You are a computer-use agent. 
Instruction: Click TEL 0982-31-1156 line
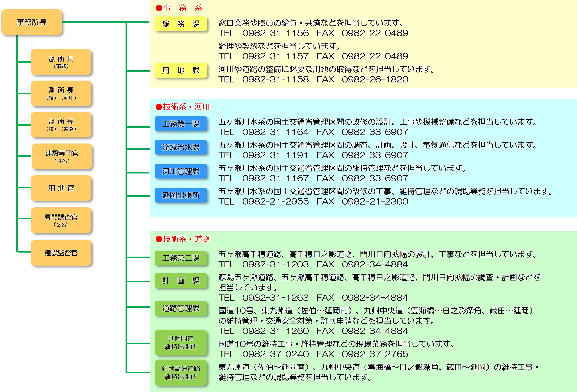313,33
